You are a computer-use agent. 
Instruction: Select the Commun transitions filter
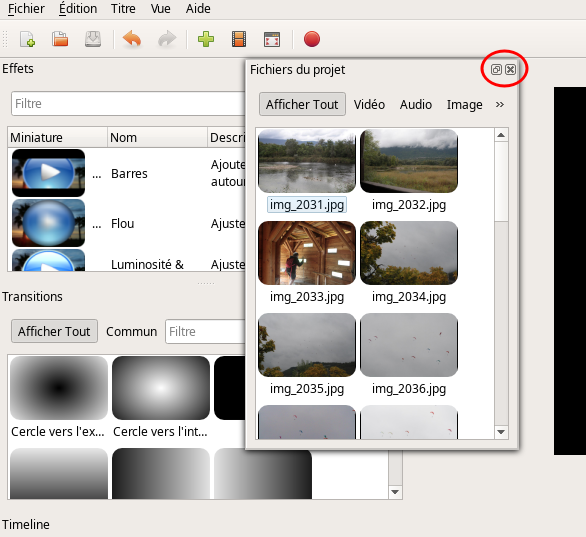131,331
